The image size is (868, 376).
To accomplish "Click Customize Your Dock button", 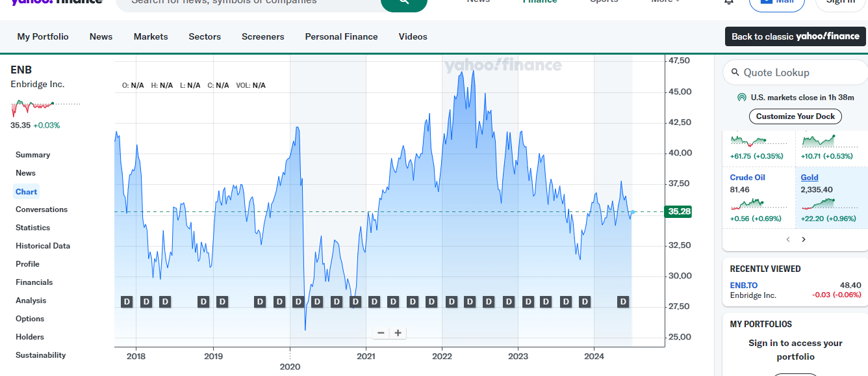I will (795, 116).
